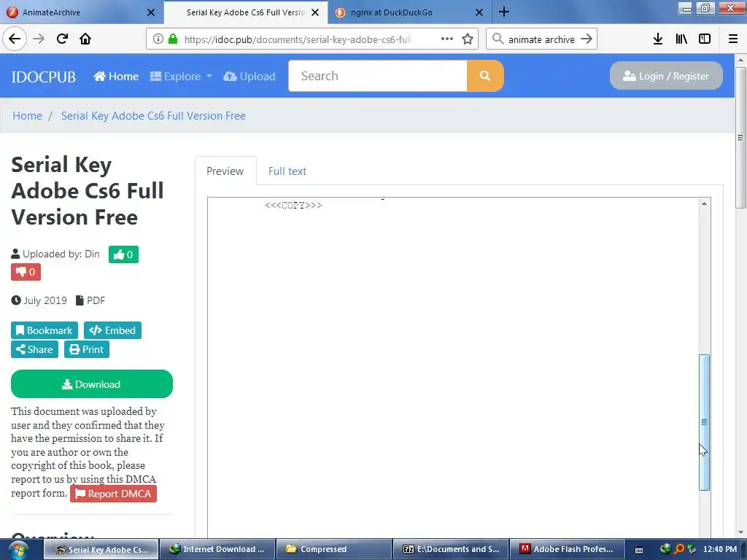Click the green thumbs-up like counter
The image size is (747, 560).
[x=123, y=254]
